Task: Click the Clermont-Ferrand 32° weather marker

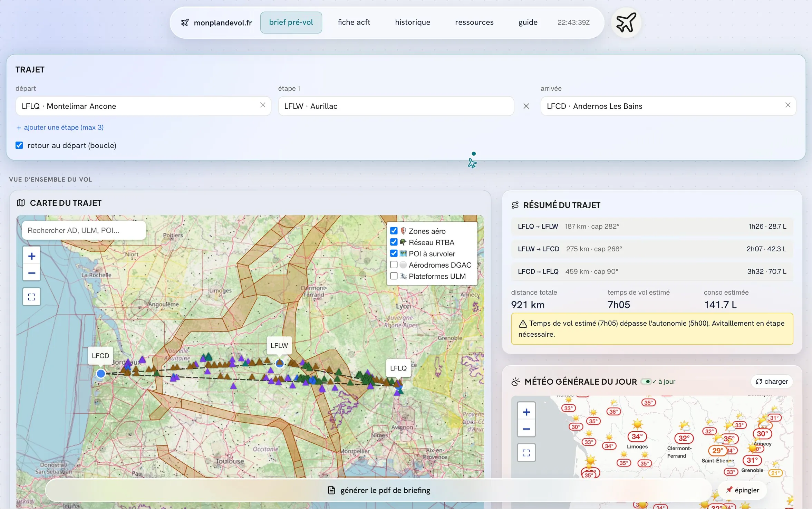Action: point(684,438)
